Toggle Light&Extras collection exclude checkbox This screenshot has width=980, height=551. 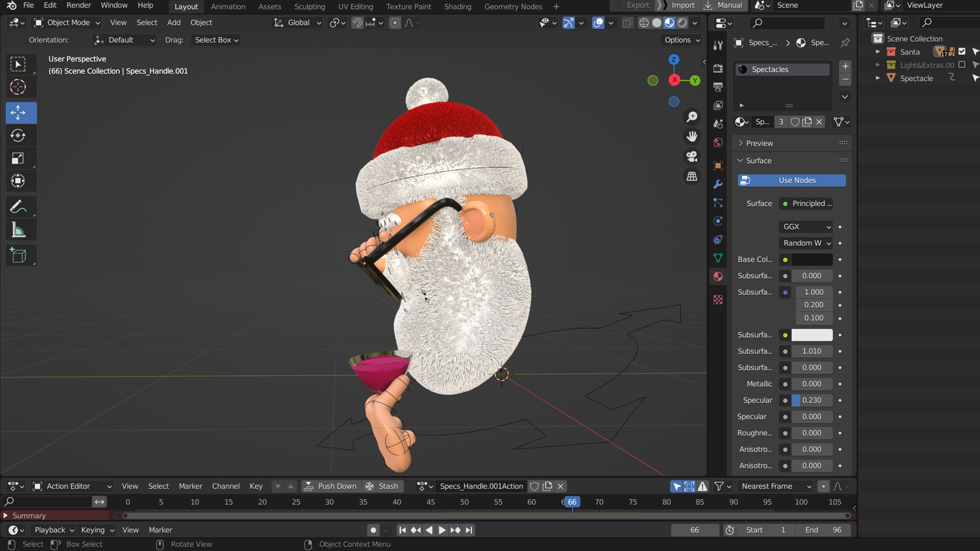click(962, 65)
